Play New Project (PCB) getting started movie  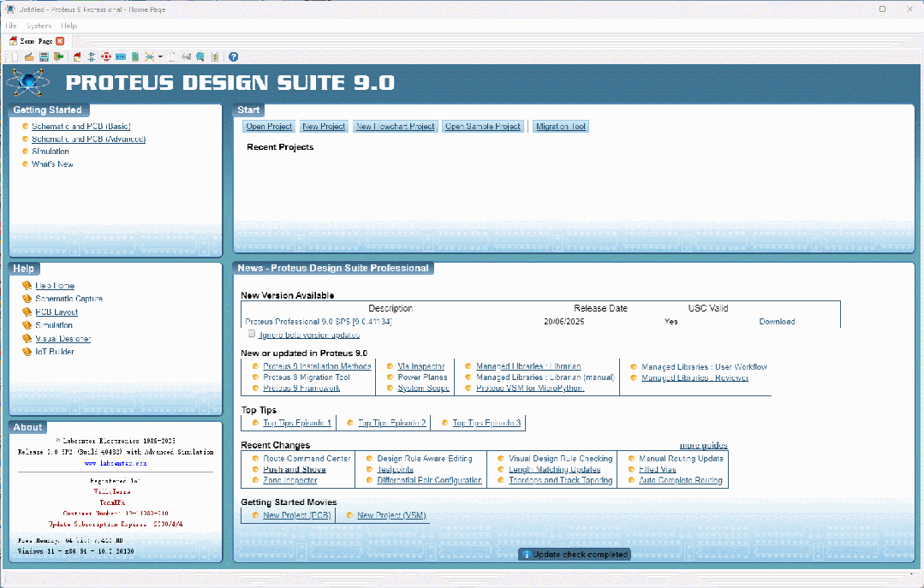297,515
